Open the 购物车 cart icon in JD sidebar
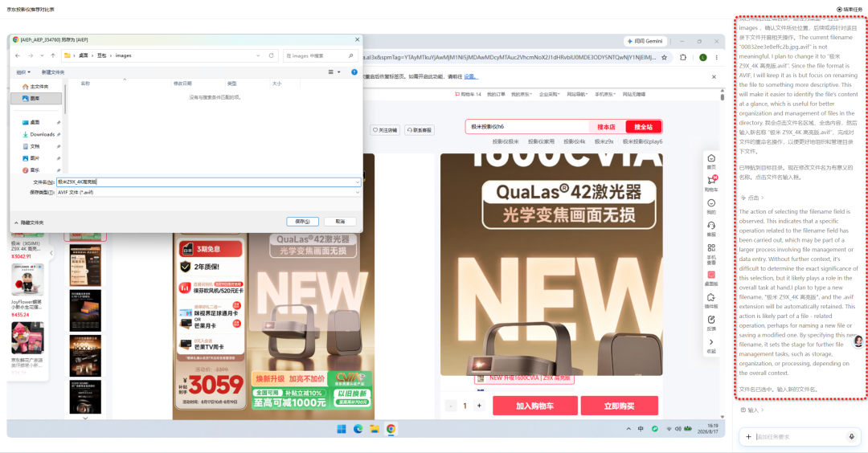 click(711, 183)
